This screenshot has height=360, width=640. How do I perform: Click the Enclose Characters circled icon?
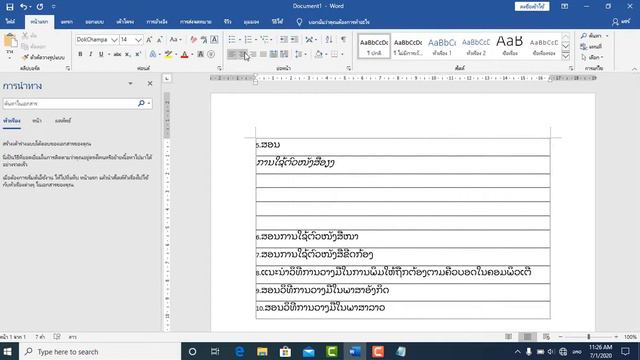tap(211, 54)
